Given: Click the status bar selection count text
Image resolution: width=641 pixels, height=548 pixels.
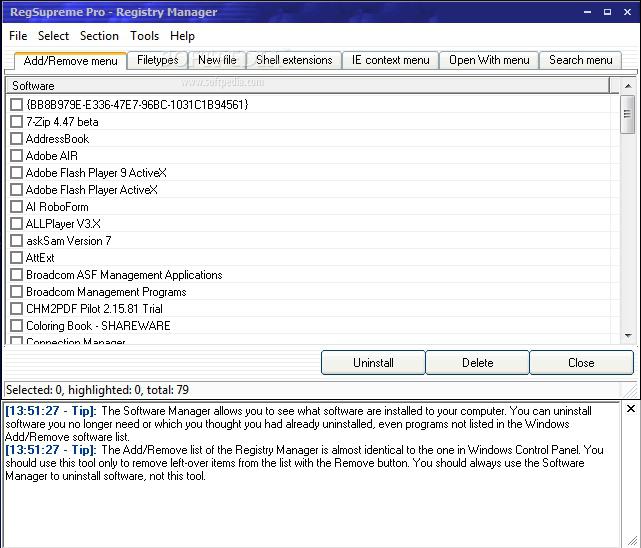Looking at the screenshot, I should [97, 390].
